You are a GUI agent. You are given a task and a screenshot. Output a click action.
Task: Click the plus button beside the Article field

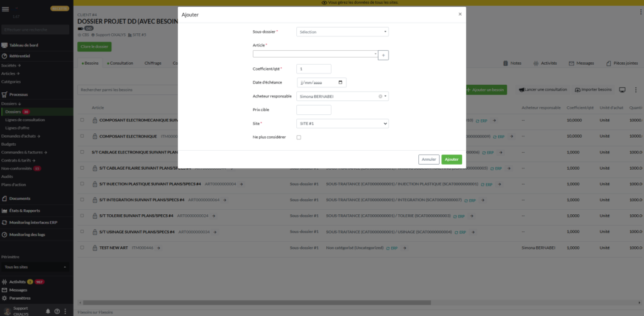pyautogui.click(x=384, y=55)
